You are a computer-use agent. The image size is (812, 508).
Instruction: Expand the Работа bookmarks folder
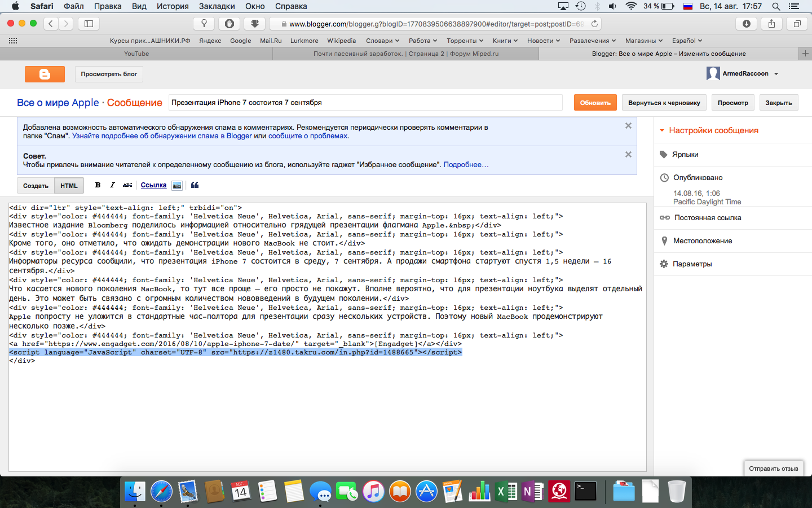pos(423,41)
